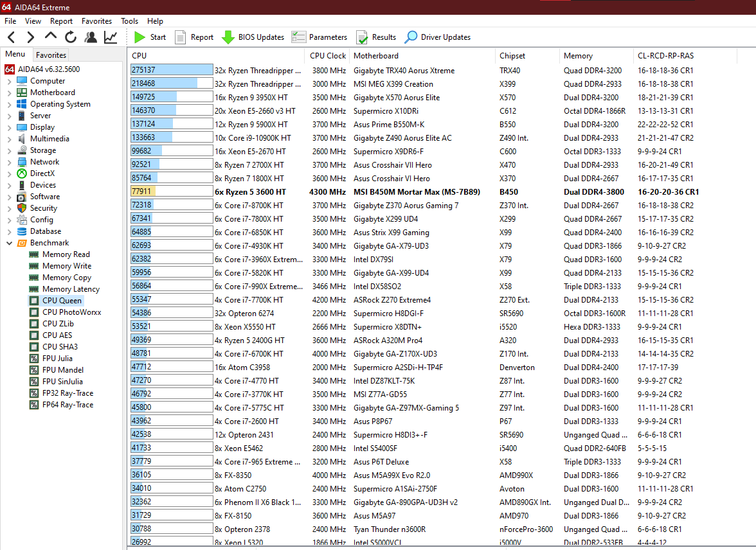The image size is (756, 550).
Task: Click the AIDA64 v6.32.5600 root icon
Action: 10,69
